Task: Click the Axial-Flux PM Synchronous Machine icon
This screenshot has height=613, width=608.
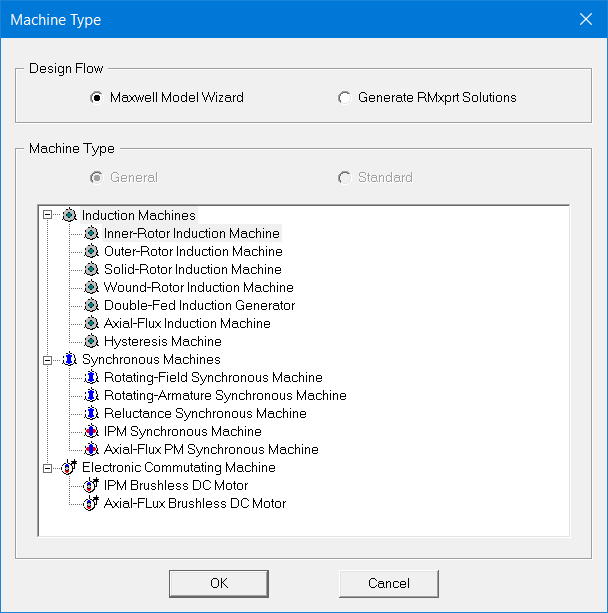Action: point(91,449)
